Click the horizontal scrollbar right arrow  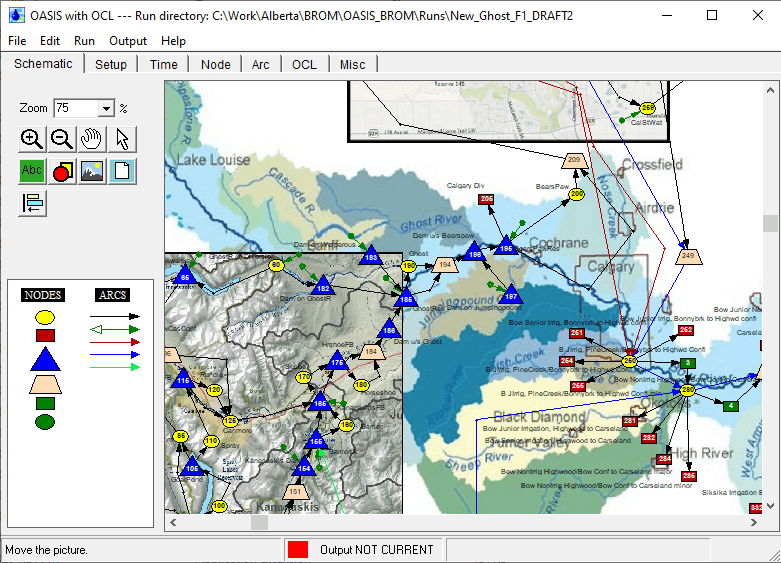pyautogui.click(x=754, y=522)
